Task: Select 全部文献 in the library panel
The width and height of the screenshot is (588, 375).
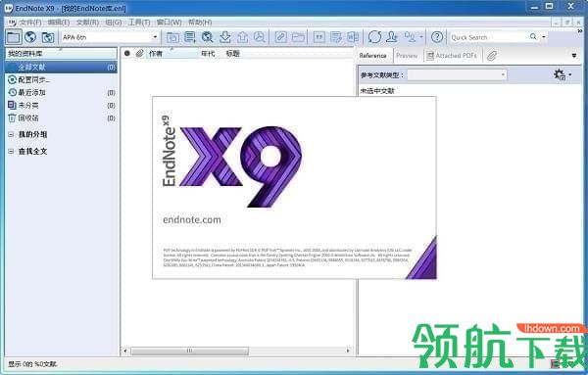Action: (x=61, y=67)
